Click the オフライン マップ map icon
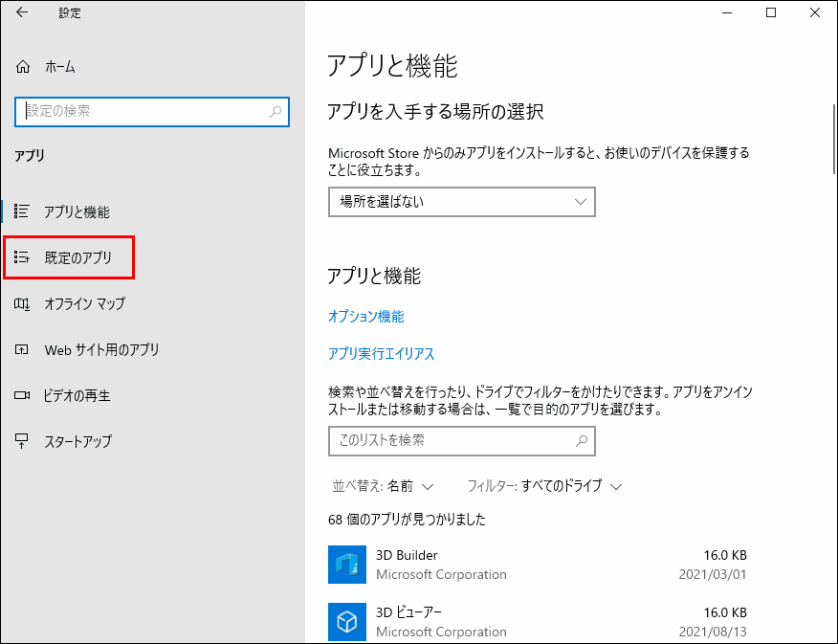 tap(21, 304)
